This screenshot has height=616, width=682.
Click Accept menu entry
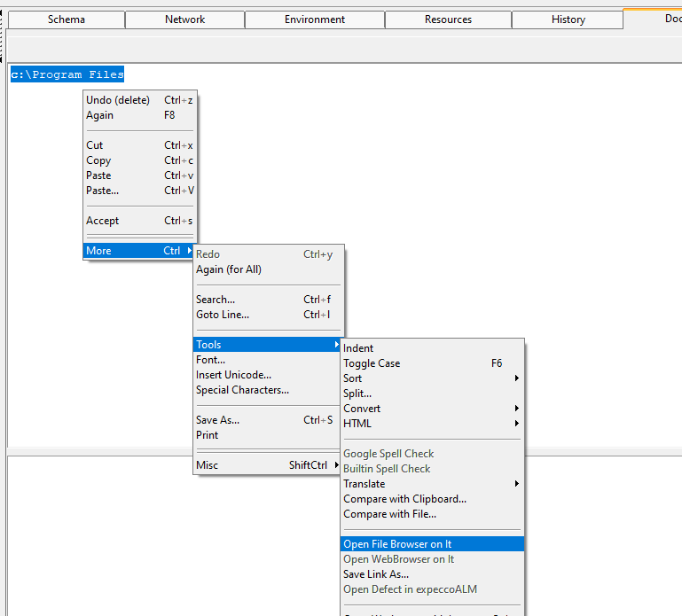(x=102, y=221)
